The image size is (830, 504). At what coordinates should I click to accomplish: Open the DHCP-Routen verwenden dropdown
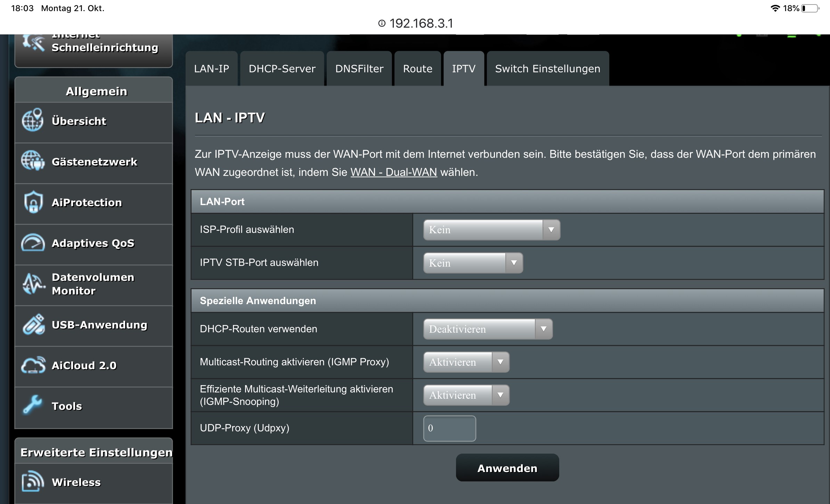487,329
